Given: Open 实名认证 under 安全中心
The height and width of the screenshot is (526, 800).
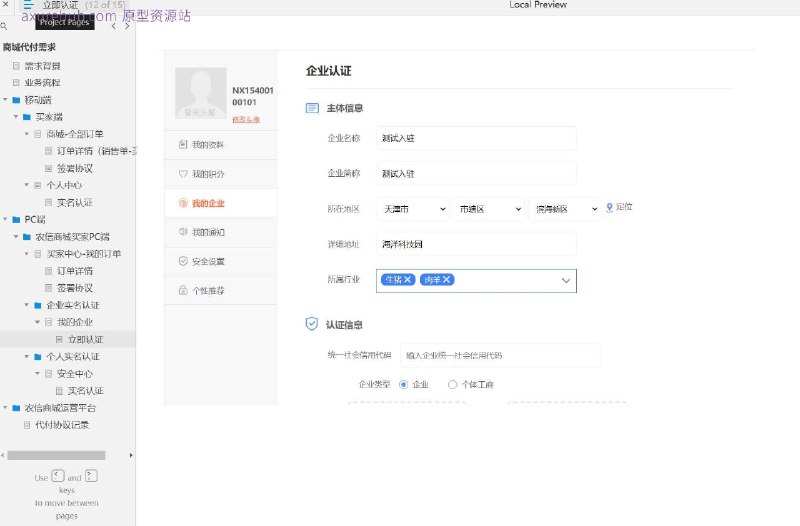Looking at the screenshot, I should click(86, 391).
